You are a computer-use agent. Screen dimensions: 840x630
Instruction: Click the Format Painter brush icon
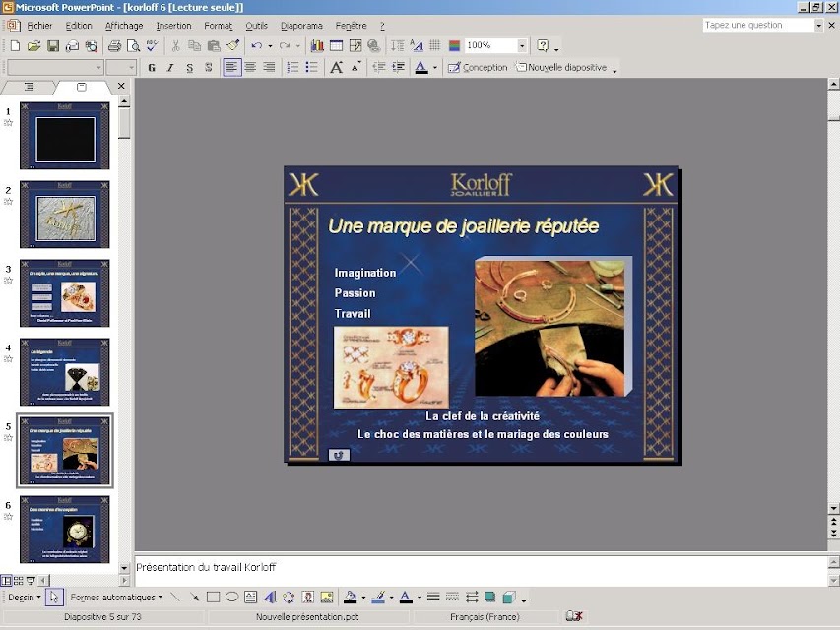pos(233,46)
